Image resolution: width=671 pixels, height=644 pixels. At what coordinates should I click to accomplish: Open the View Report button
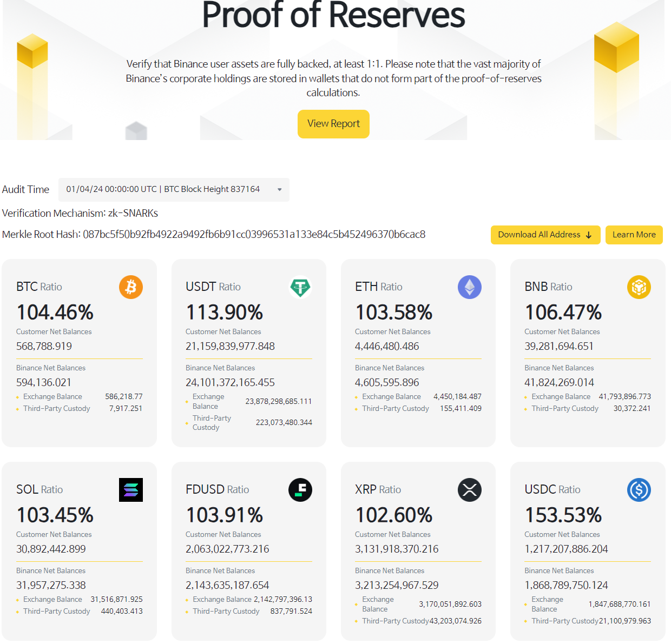[x=333, y=124]
